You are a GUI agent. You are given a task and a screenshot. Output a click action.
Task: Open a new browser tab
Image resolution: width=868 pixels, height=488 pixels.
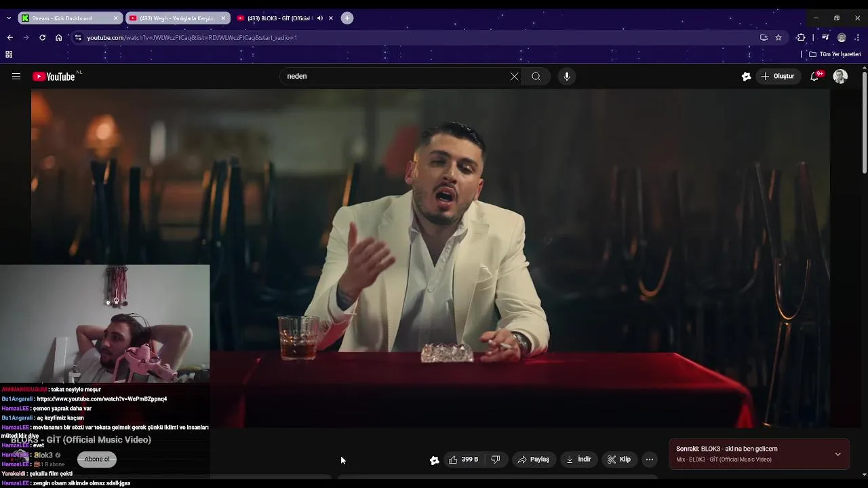coord(347,18)
